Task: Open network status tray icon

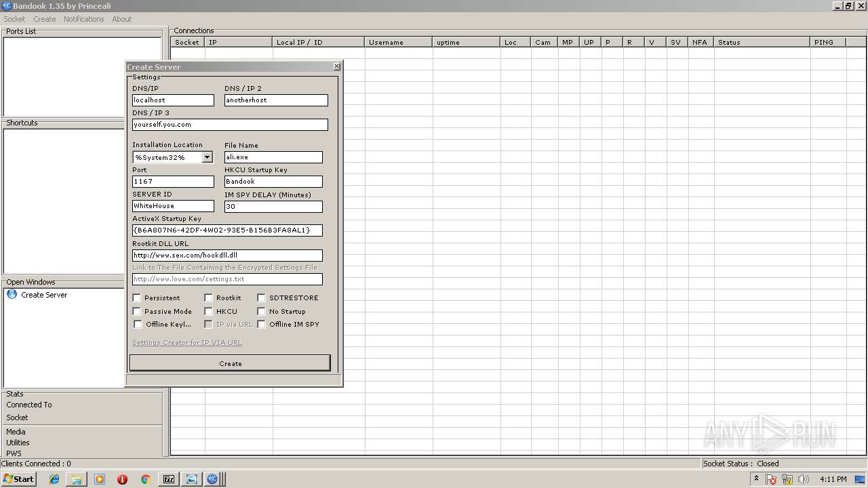Action: (787, 479)
